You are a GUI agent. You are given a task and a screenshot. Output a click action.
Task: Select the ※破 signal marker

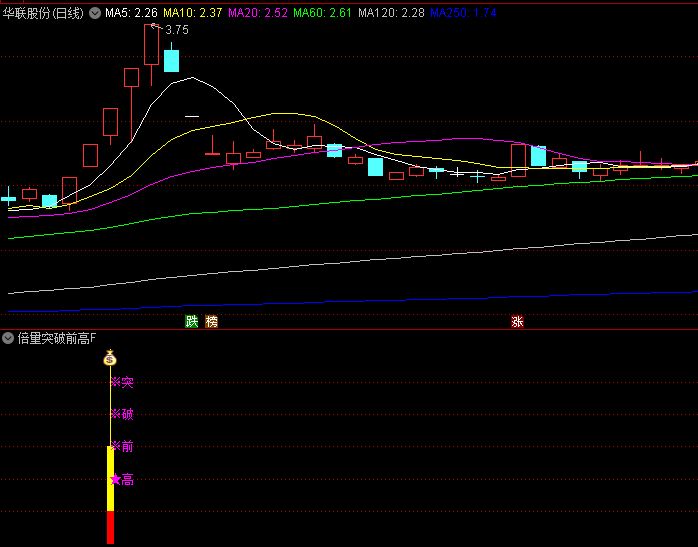coord(122,414)
